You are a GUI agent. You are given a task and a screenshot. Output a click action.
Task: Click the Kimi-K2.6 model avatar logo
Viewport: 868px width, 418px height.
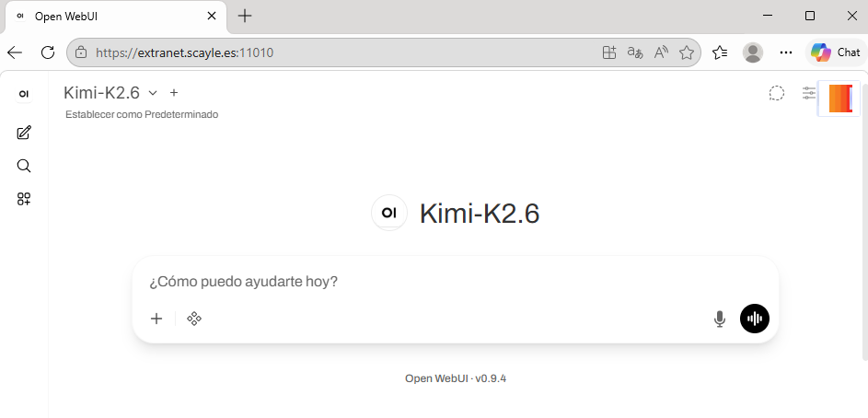[x=389, y=213]
